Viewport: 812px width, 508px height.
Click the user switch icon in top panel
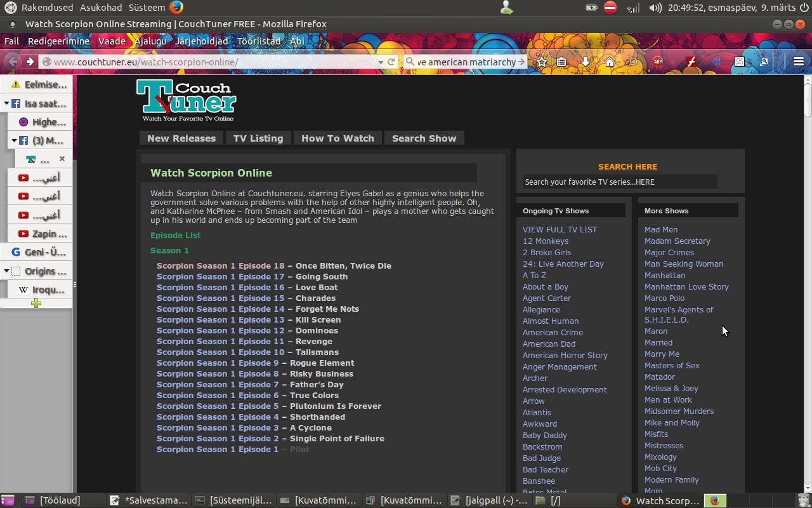tap(506, 8)
